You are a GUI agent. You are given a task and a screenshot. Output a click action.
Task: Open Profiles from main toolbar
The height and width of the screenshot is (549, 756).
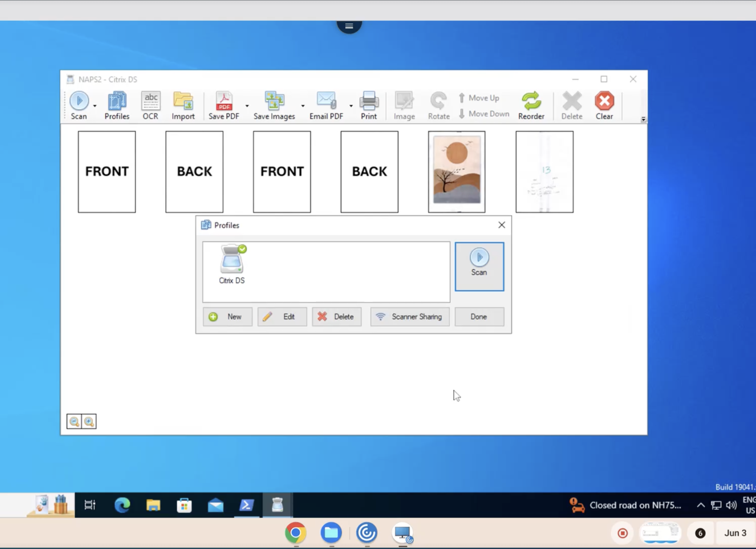coord(117,106)
